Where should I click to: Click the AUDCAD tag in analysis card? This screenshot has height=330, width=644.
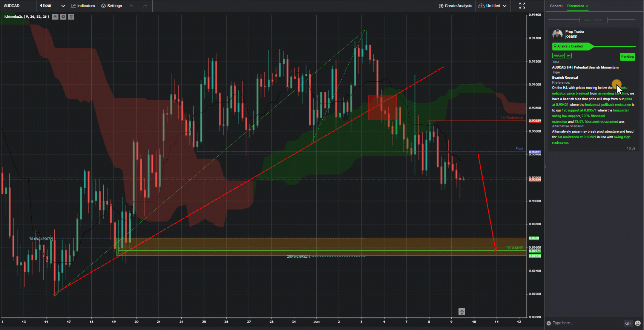pos(558,56)
